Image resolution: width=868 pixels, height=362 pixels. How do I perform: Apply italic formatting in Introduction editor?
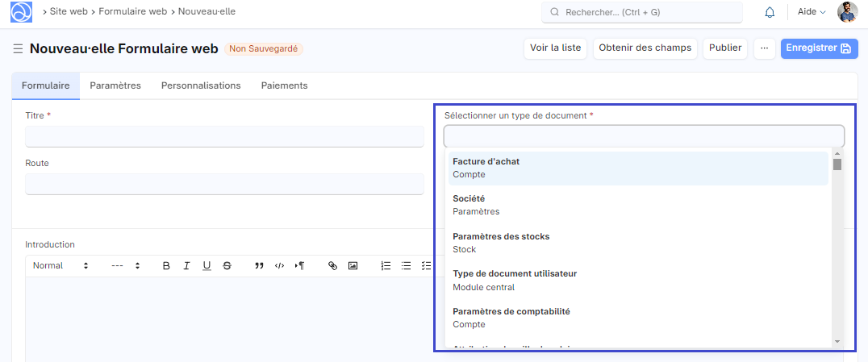pyautogui.click(x=186, y=266)
